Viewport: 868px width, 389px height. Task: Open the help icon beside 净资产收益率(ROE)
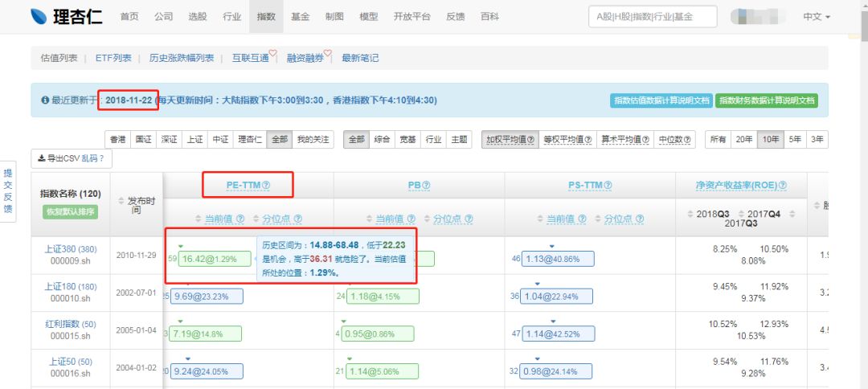coord(783,186)
